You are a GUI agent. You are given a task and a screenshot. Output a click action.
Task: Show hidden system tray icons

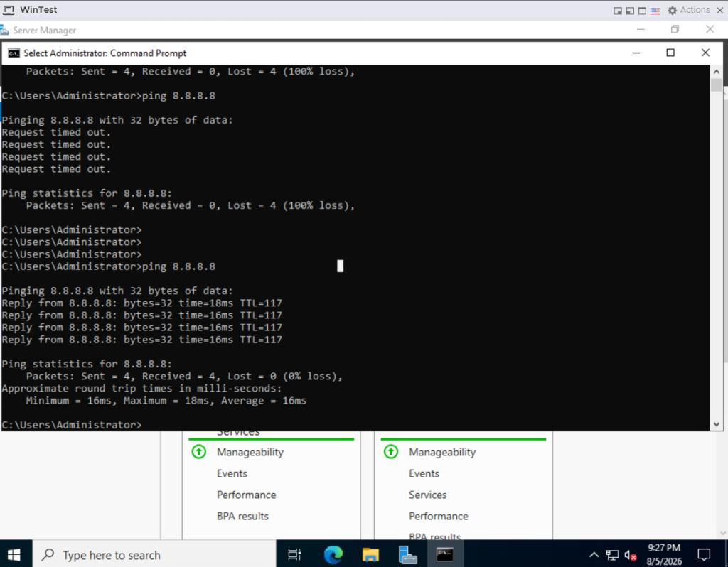tap(594, 555)
